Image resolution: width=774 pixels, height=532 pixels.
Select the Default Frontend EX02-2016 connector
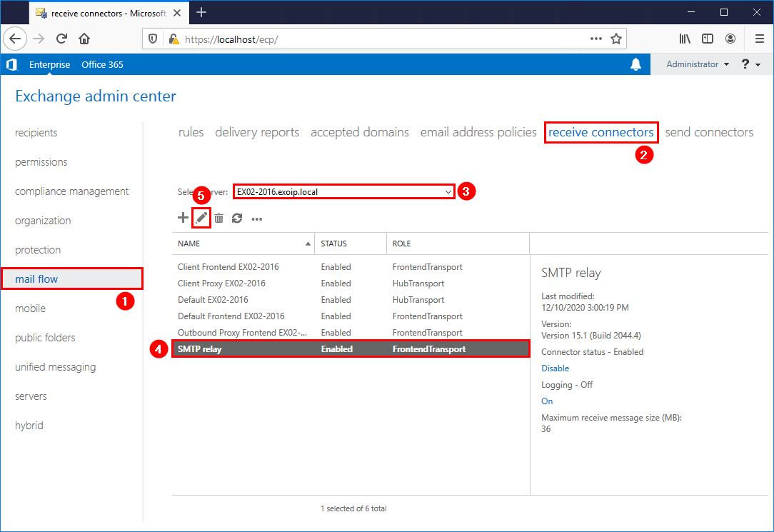[x=351, y=316]
